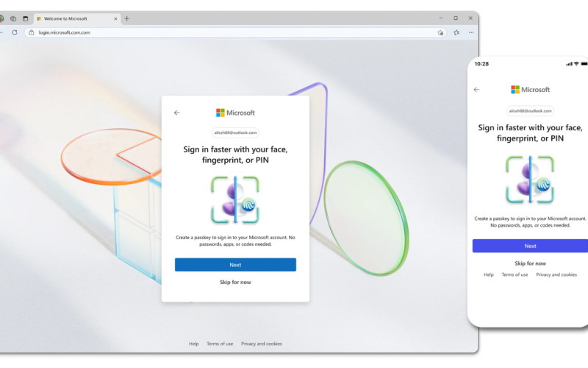Viewport: 588px width, 368px height.
Task: Open a new tab with plus icon
Action: (x=126, y=18)
